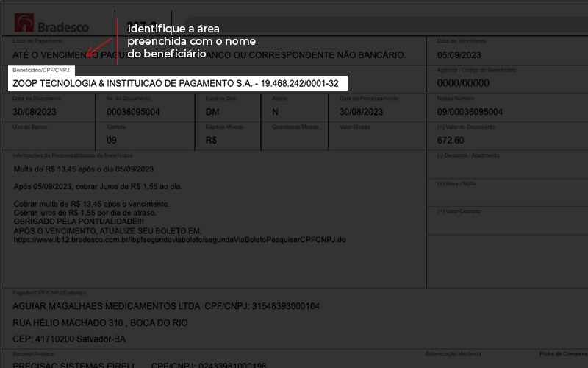Select the Valor do Documento amount 672,60
The height and width of the screenshot is (368, 588).
[451, 141]
